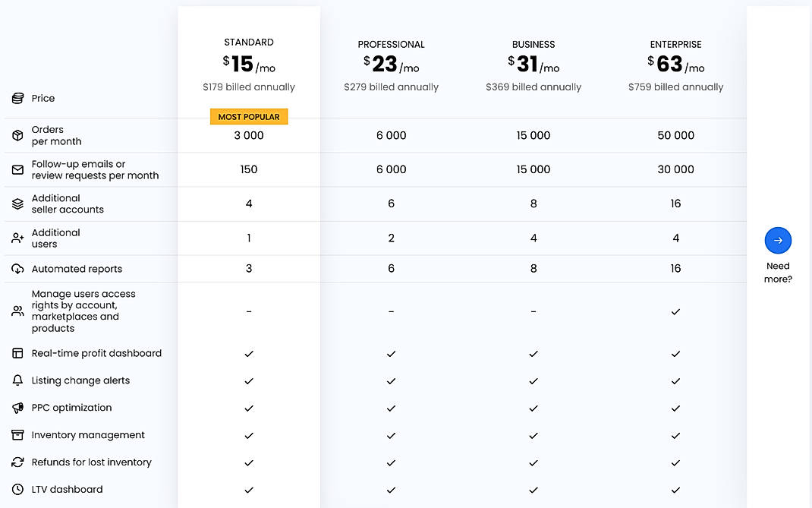This screenshot has height=508, width=812.
Task: Select the add-user icon for Additional users
Action: pos(17,237)
